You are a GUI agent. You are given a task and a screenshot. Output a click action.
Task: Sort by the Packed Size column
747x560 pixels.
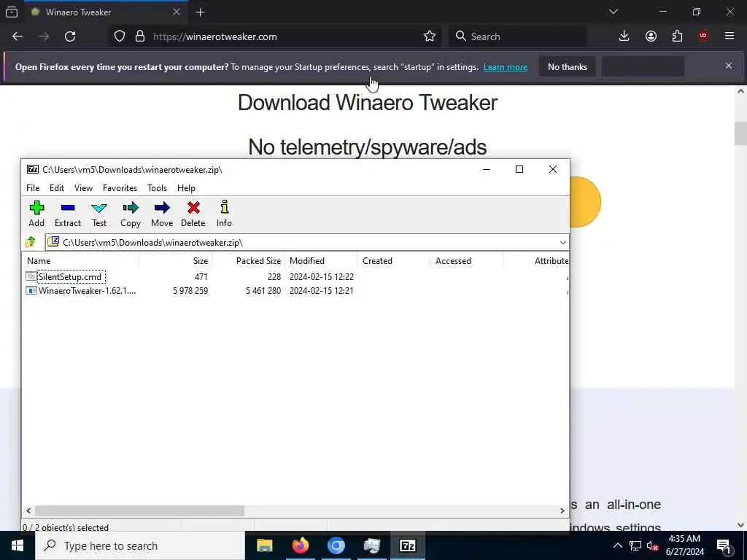click(248, 261)
